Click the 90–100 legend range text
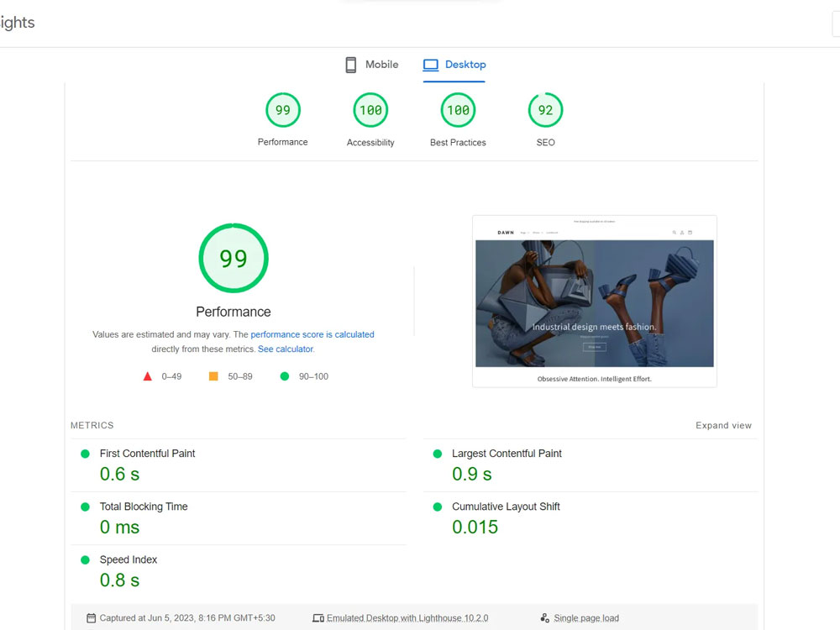840x630 pixels. point(313,376)
